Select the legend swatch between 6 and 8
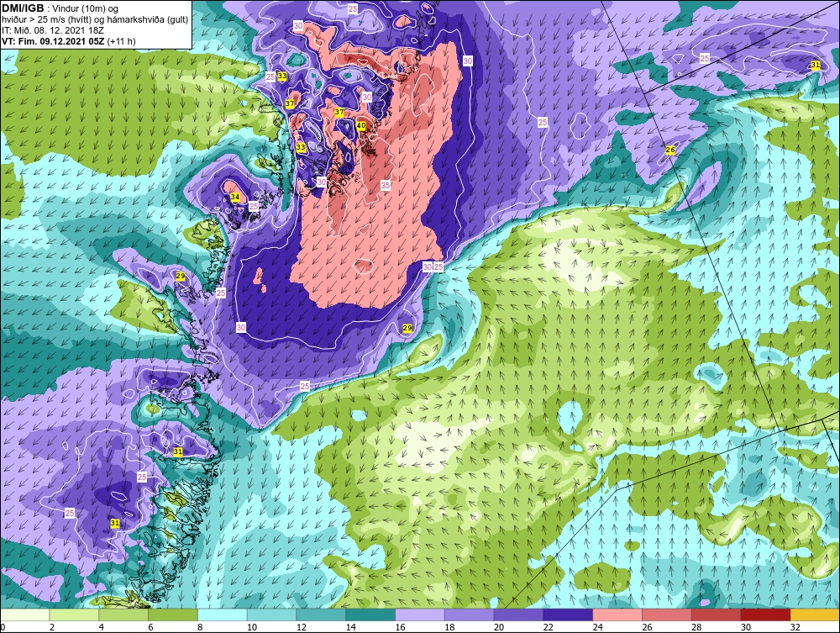Screen dimensions: 840x633 tap(173, 615)
